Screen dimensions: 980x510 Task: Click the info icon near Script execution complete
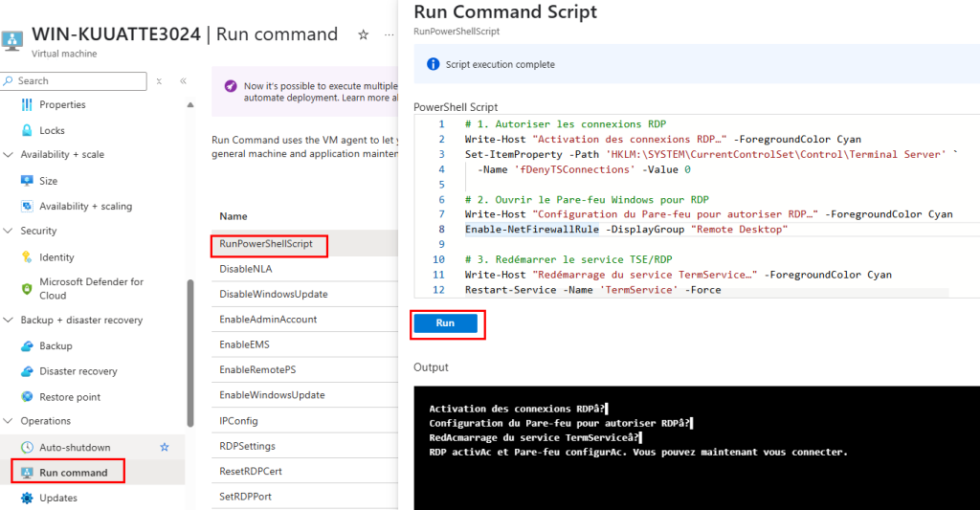[433, 64]
